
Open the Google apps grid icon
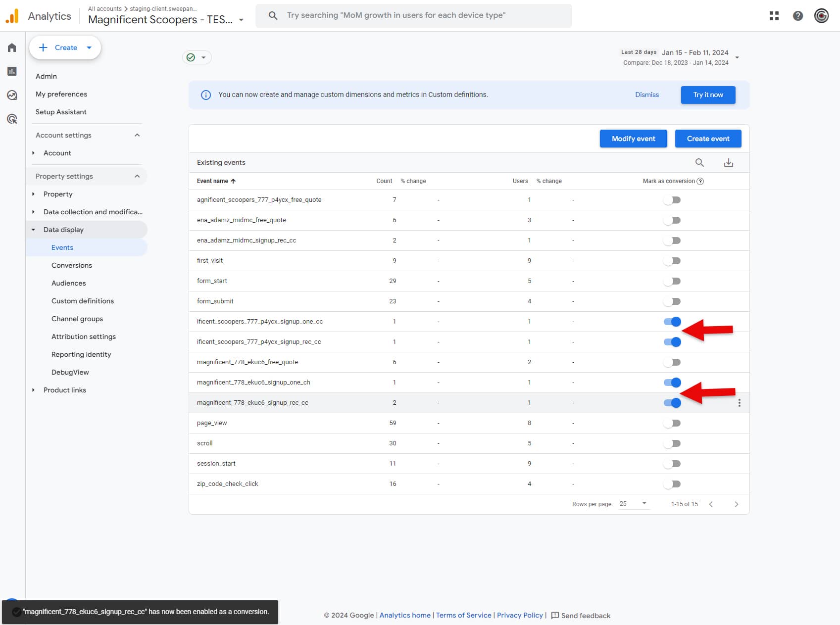[774, 16]
